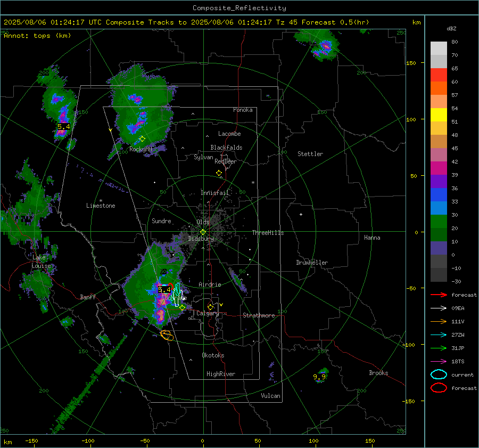The image size is (479, 448).
Task: Click the ThreeHills city label
Action: click(x=268, y=233)
